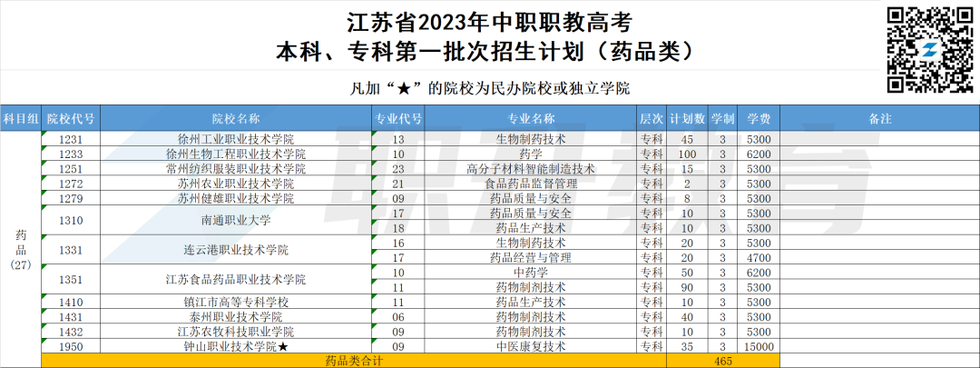The width and height of the screenshot is (980, 368).
Task: Click the QR code image
Action: (929, 48)
